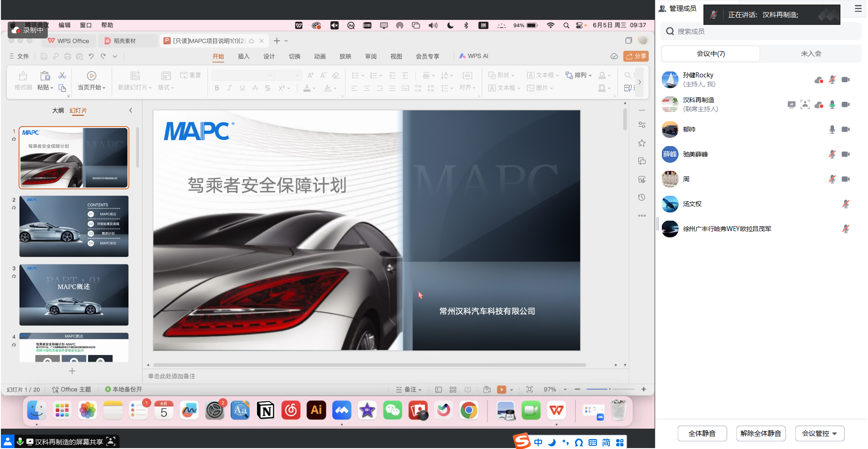
Task: Open the animation star icon in right sidebar
Action: click(x=642, y=143)
